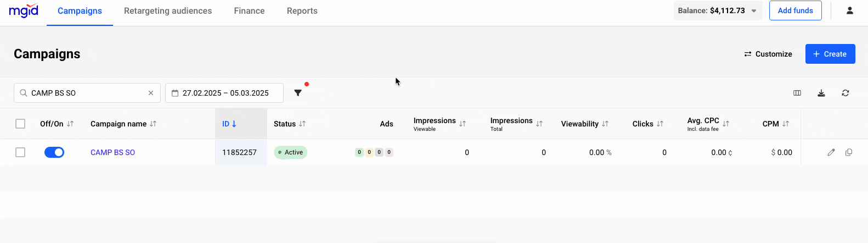Edit CAMP BS SO with pencil icon
868x243 pixels.
[x=831, y=152]
